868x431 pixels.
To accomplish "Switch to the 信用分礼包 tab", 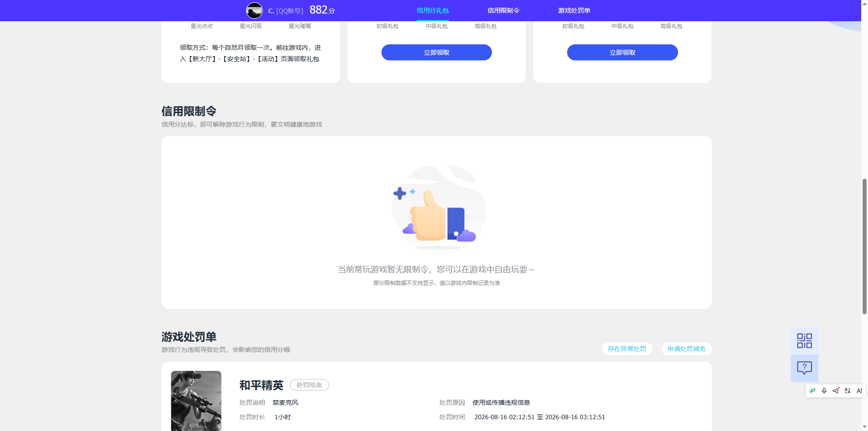I will (433, 10).
